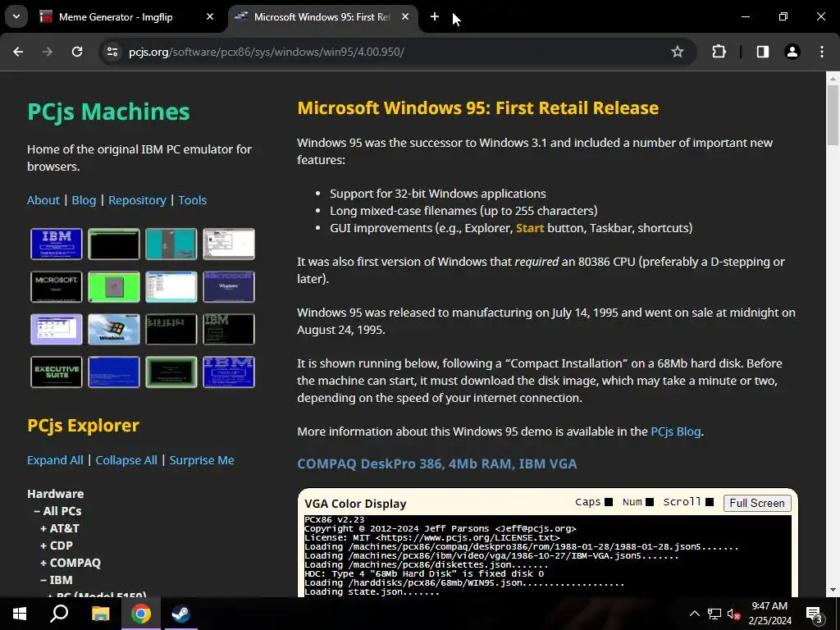The image size is (840, 630).
Task: Expand the CDP tree node
Action: (x=57, y=546)
